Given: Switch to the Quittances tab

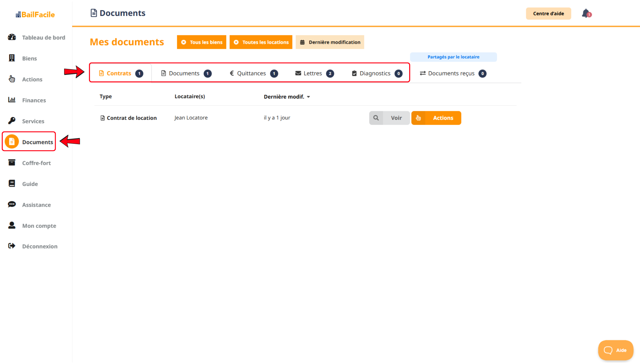Looking at the screenshot, I should point(253,73).
